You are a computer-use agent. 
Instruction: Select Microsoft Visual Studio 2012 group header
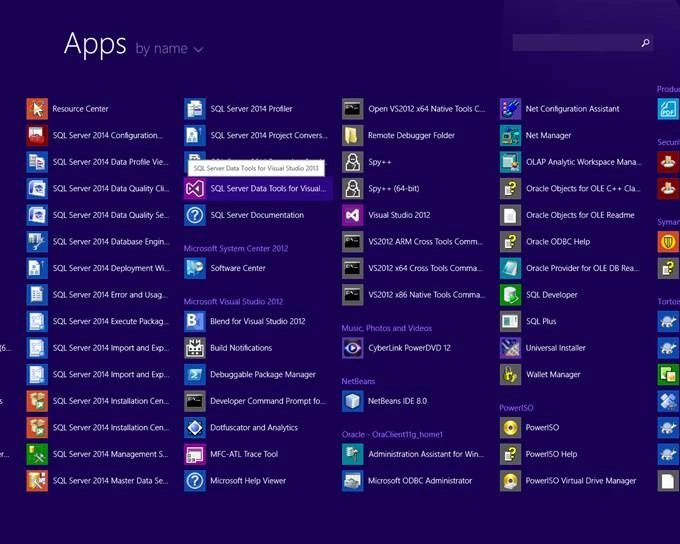tap(233, 301)
